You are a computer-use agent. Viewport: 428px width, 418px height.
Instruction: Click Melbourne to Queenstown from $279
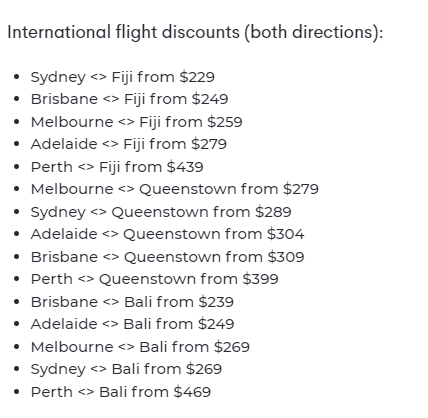click(x=175, y=189)
